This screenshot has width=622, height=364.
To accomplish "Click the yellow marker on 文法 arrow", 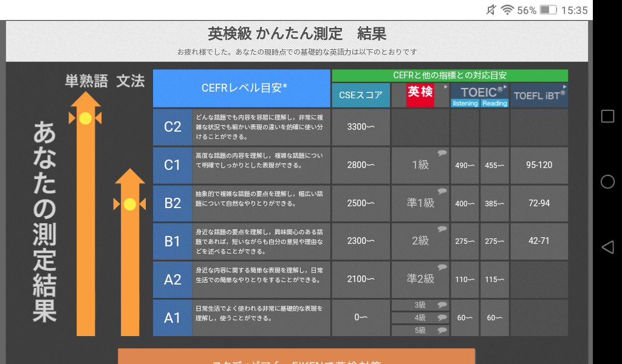I will coord(129,204).
